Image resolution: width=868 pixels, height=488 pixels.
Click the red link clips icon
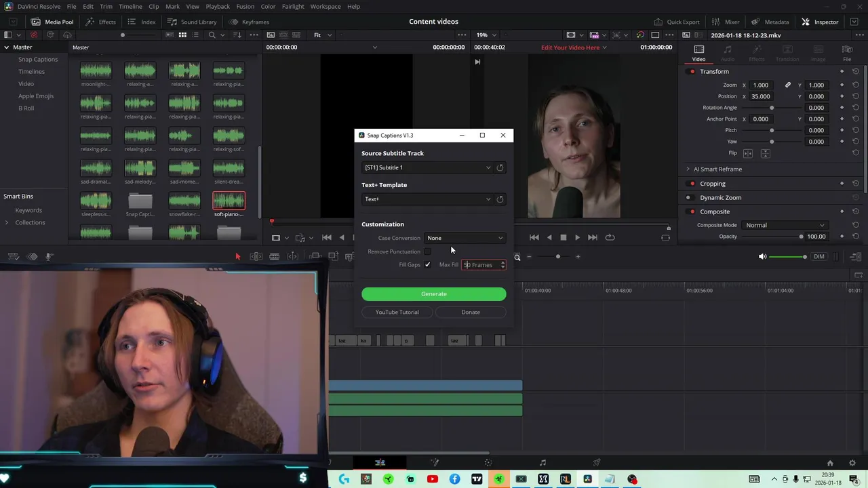pos(34,35)
